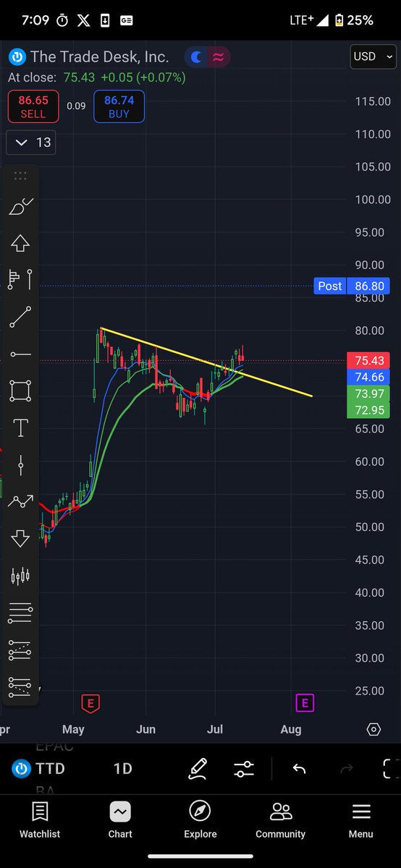Image resolution: width=401 pixels, height=868 pixels.
Task: Open the Community tab
Action: 280,820
